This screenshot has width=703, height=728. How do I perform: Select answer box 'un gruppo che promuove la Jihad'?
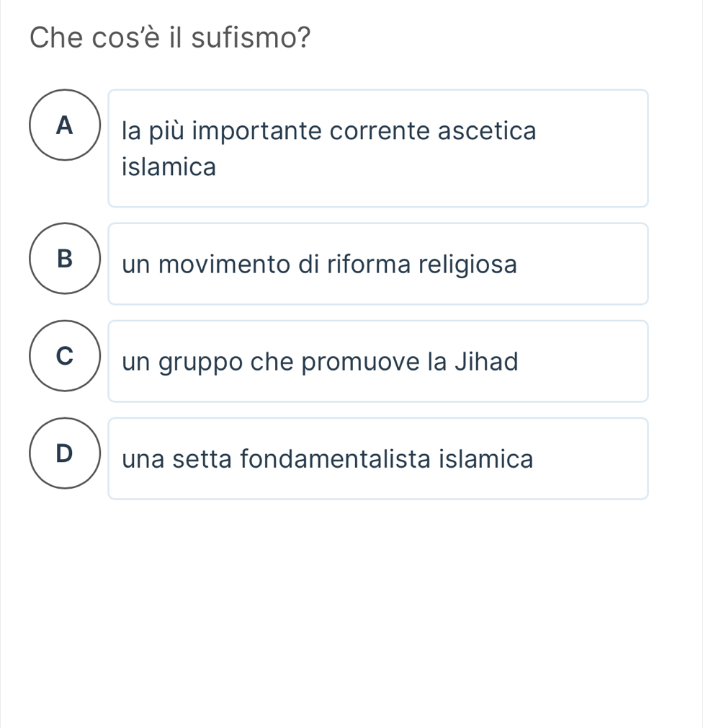coord(378,361)
